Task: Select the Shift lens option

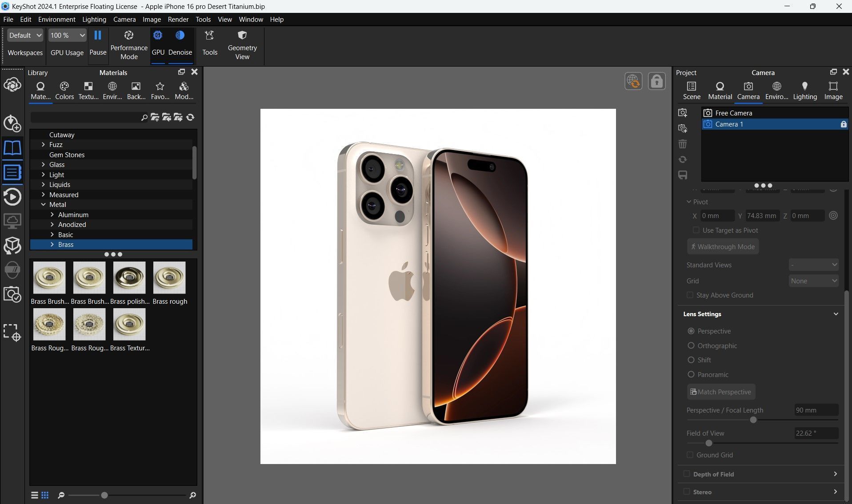Action: pyautogui.click(x=691, y=360)
